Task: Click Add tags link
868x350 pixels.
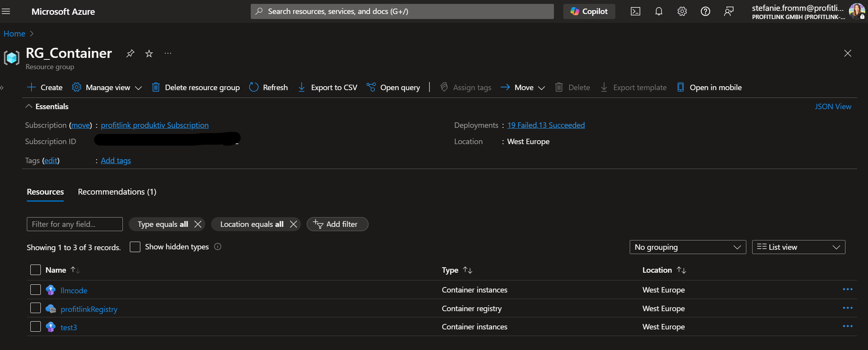Action: click(x=116, y=160)
